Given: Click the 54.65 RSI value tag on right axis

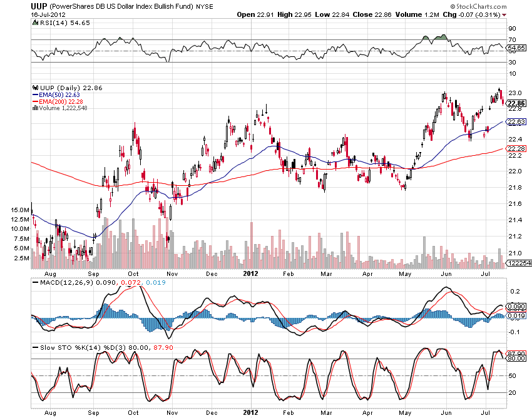Looking at the screenshot, I should point(516,48).
